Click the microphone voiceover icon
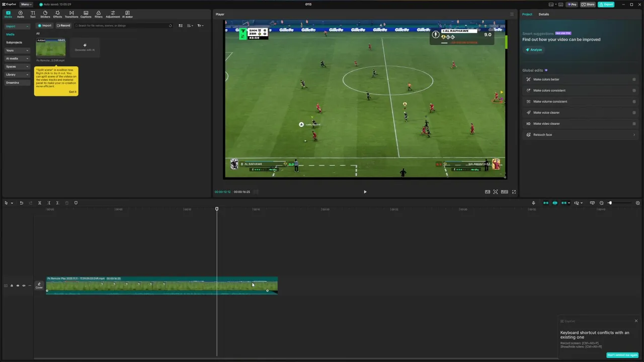Viewport: 644px width, 362px height. coord(533,203)
